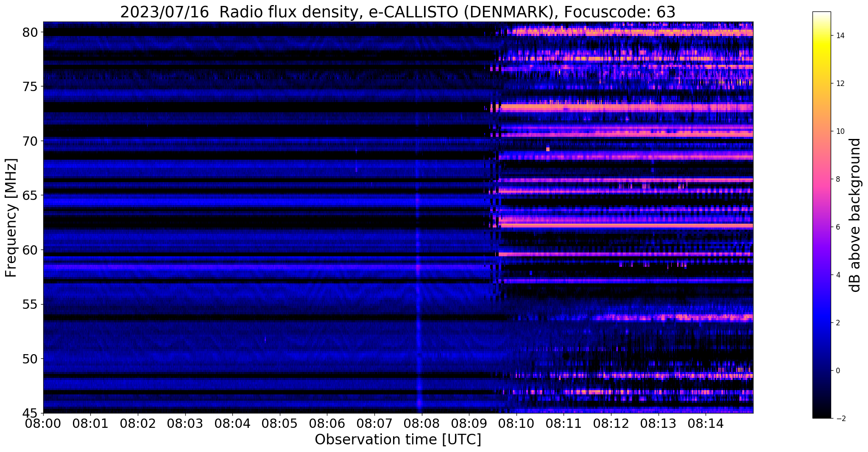Click the 08:07 time tick label
Image resolution: width=868 pixels, height=452 pixels.
pos(374,423)
